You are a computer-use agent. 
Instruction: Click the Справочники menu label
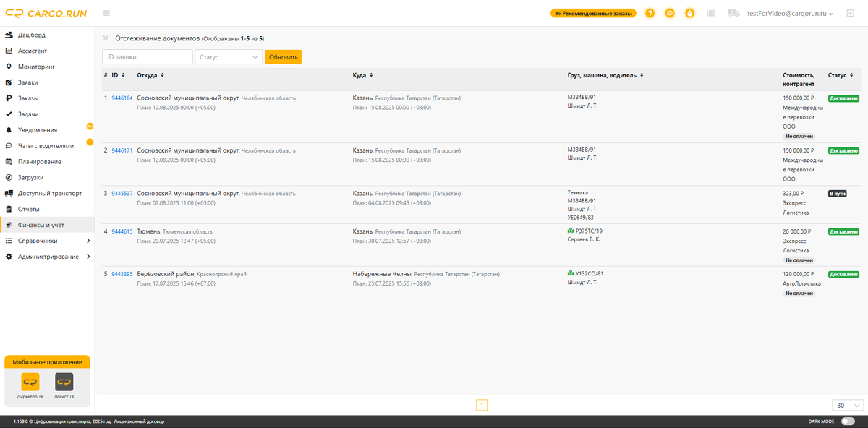(x=38, y=241)
